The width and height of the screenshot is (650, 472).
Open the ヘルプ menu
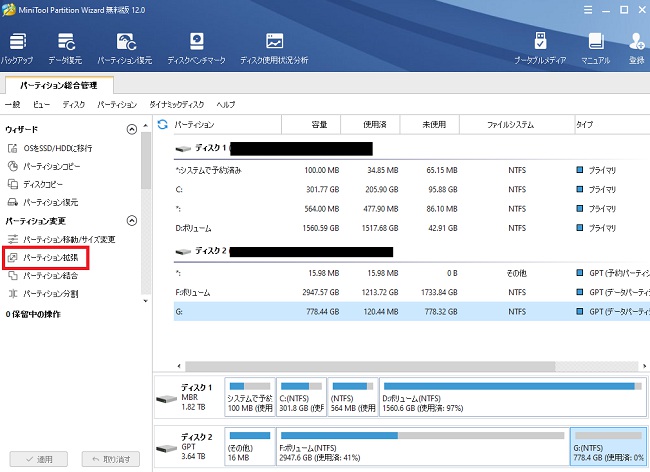226,104
